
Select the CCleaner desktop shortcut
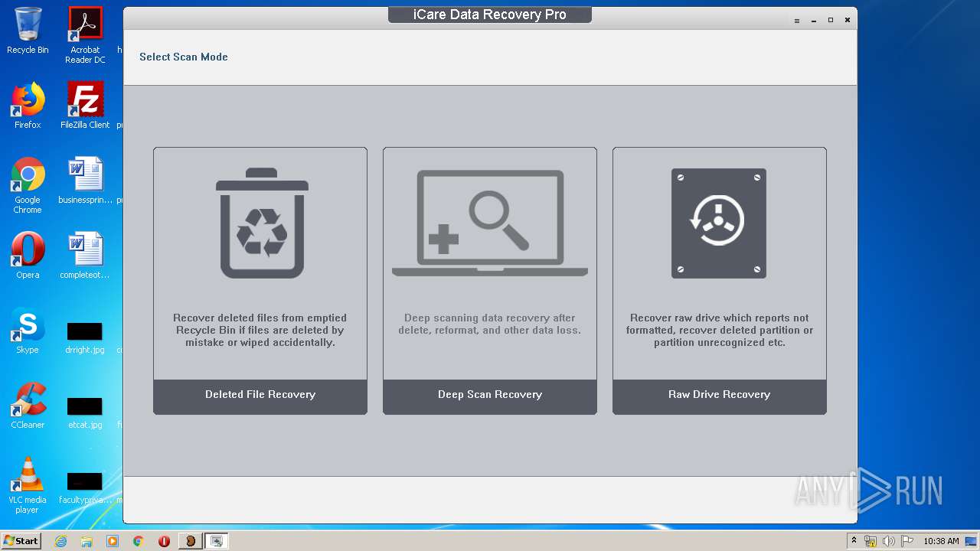[28, 406]
